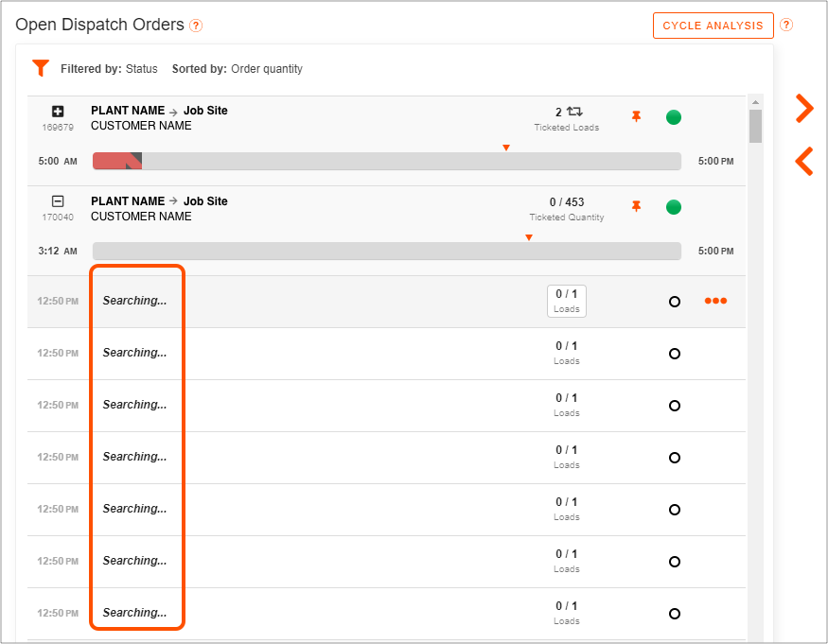Open the orange filter funnel icon

[x=41, y=68]
